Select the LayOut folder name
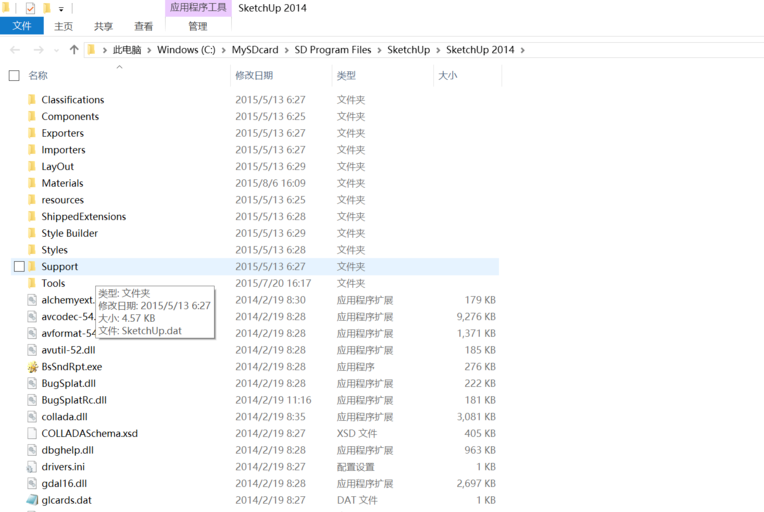The image size is (764, 512). [x=57, y=167]
